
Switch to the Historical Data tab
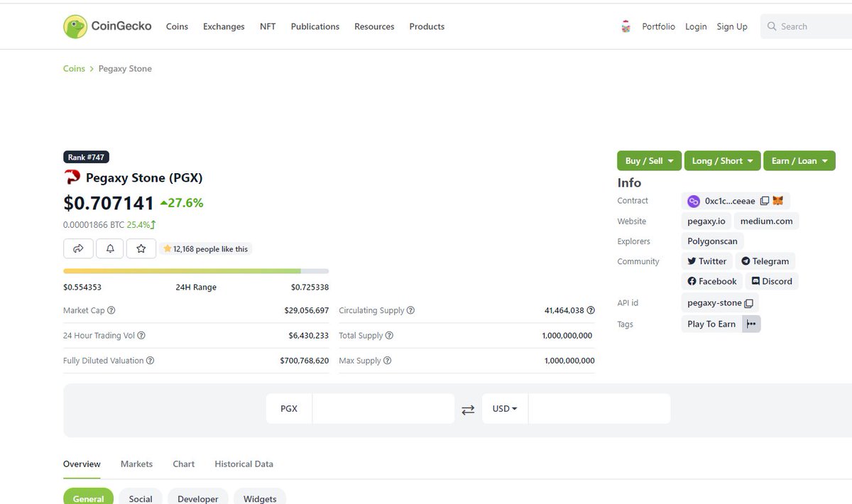244,464
